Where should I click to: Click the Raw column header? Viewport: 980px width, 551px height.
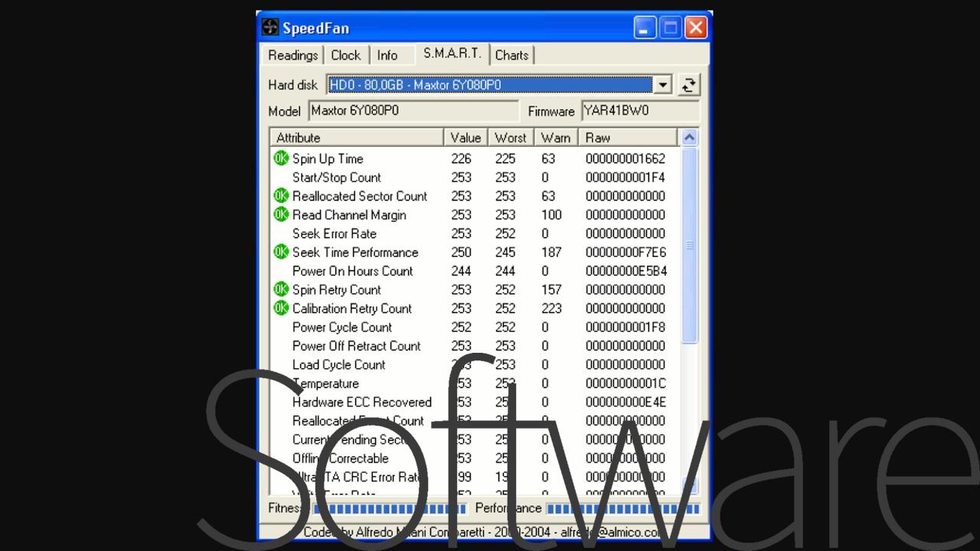[x=628, y=138]
